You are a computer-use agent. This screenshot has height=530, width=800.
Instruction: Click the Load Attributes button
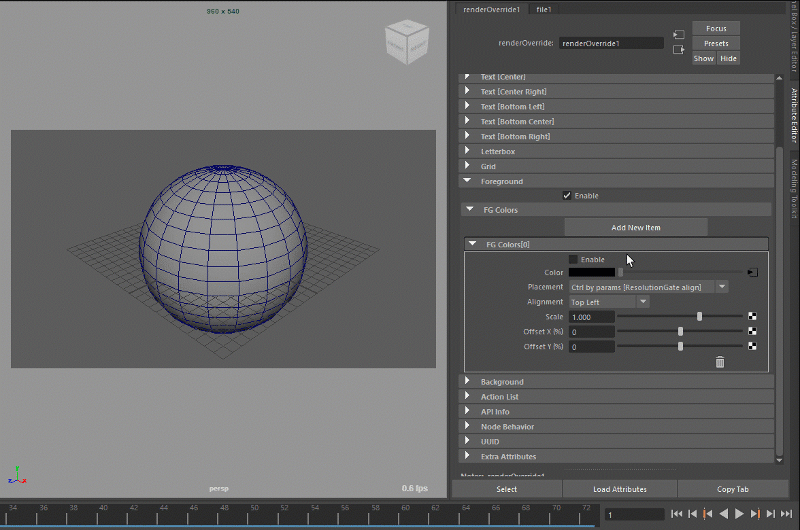620,489
